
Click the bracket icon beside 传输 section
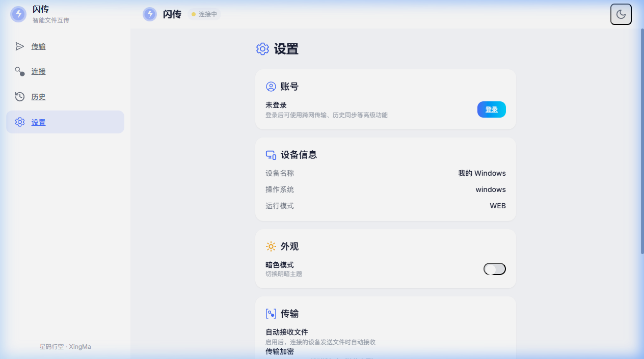point(271,314)
